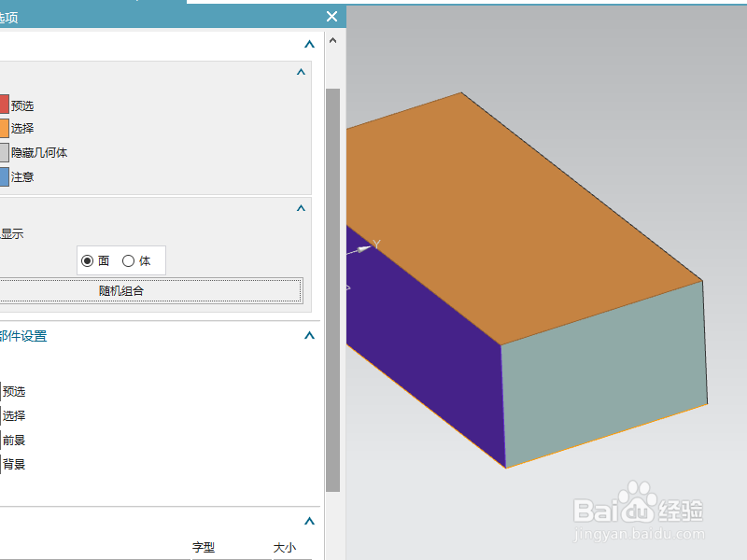Viewport: 747px width, 560px height.
Task: Select the 体 radio button
Action: click(x=128, y=261)
